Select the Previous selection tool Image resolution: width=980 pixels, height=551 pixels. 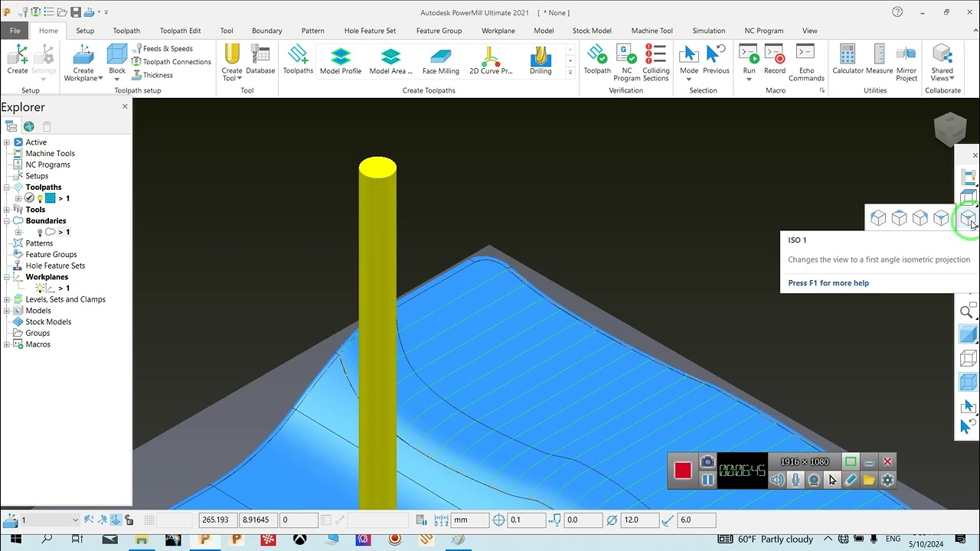point(716,60)
